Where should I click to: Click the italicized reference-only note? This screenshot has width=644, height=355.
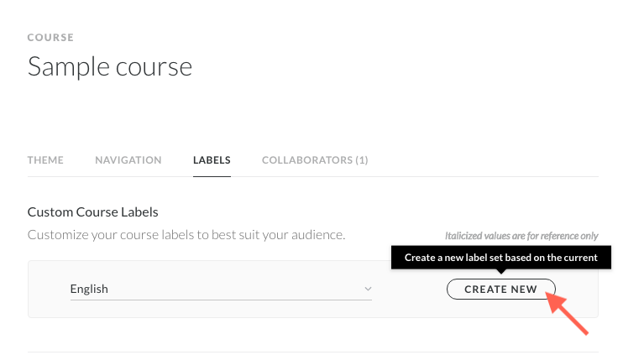pyautogui.click(x=521, y=236)
